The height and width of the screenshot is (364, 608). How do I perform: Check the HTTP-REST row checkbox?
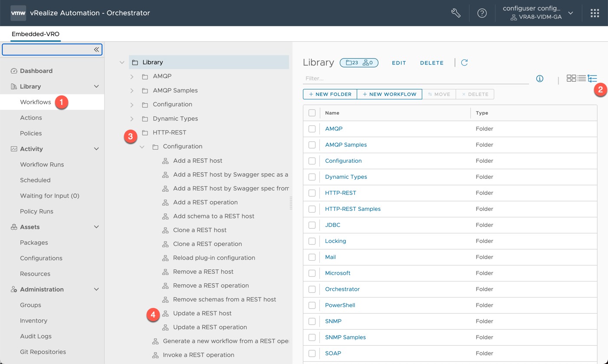312,193
